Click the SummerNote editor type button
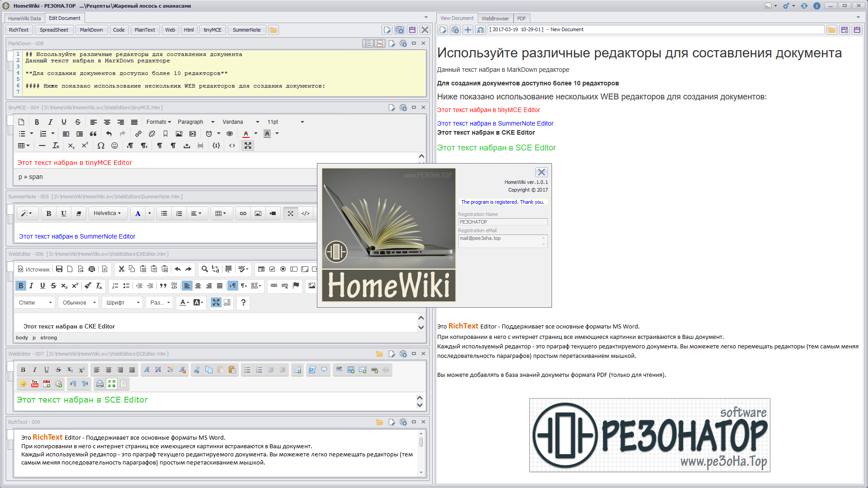 tap(247, 30)
